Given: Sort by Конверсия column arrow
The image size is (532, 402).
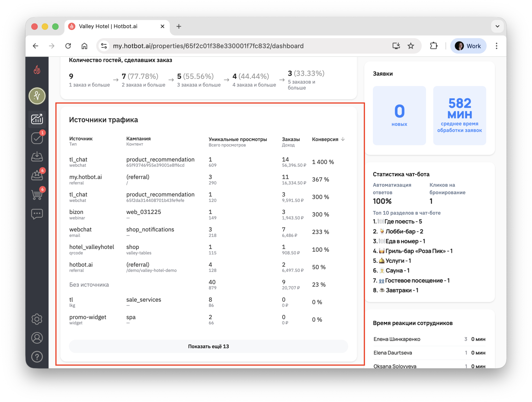Looking at the screenshot, I should [343, 139].
